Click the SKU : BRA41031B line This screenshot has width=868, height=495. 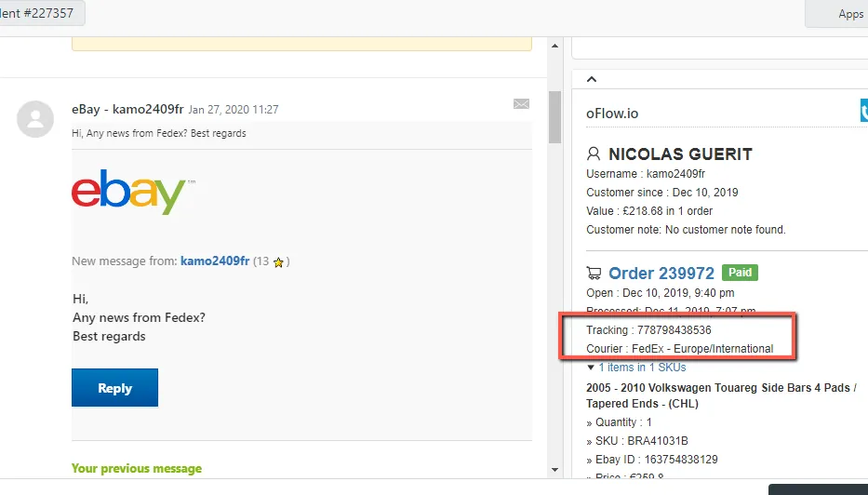point(637,441)
